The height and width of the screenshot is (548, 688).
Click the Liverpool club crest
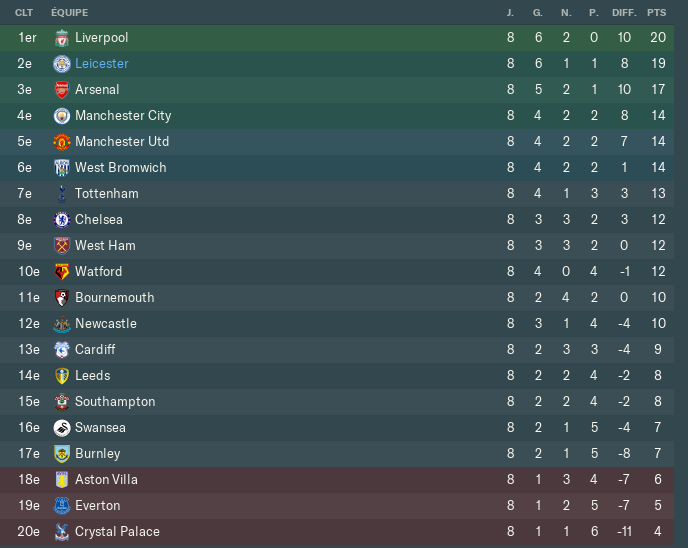pyautogui.click(x=61, y=38)
